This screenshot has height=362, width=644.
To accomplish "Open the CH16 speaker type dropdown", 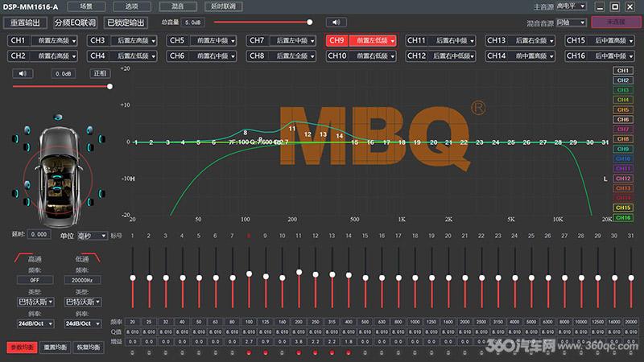I will coord(613,56).
